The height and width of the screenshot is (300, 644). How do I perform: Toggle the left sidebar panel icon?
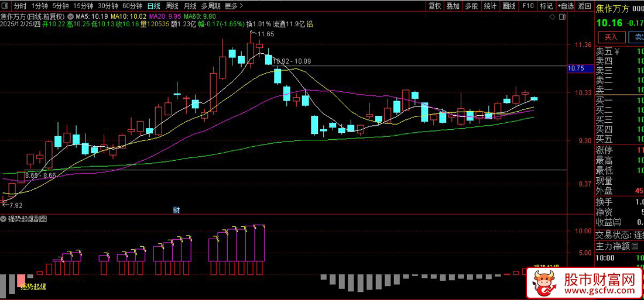coord(6,6)
